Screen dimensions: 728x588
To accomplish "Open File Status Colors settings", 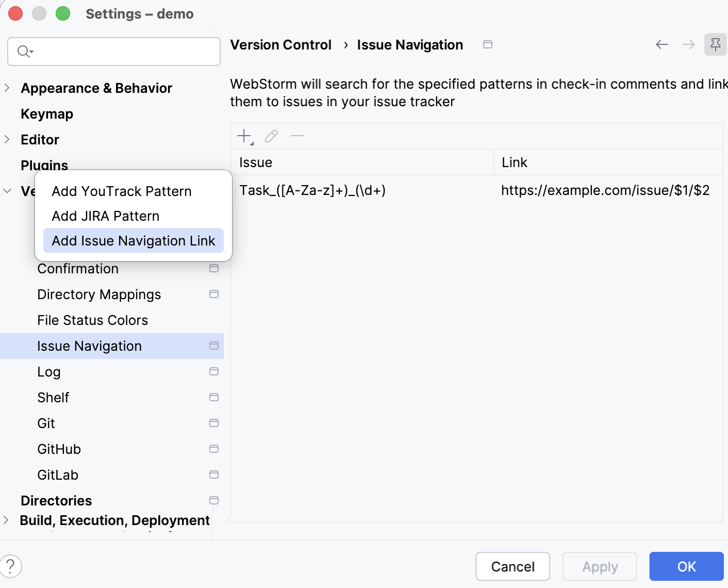I will point(93,320).
